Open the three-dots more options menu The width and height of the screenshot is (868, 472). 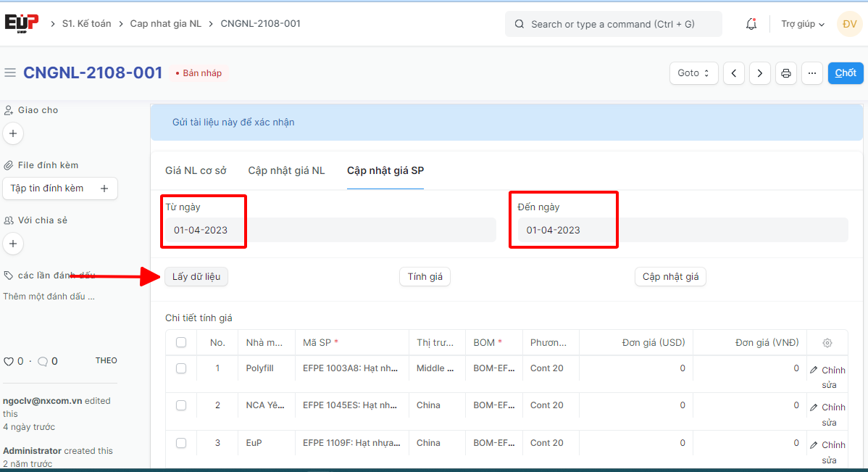pyautogui.click(x=811, y=73)
